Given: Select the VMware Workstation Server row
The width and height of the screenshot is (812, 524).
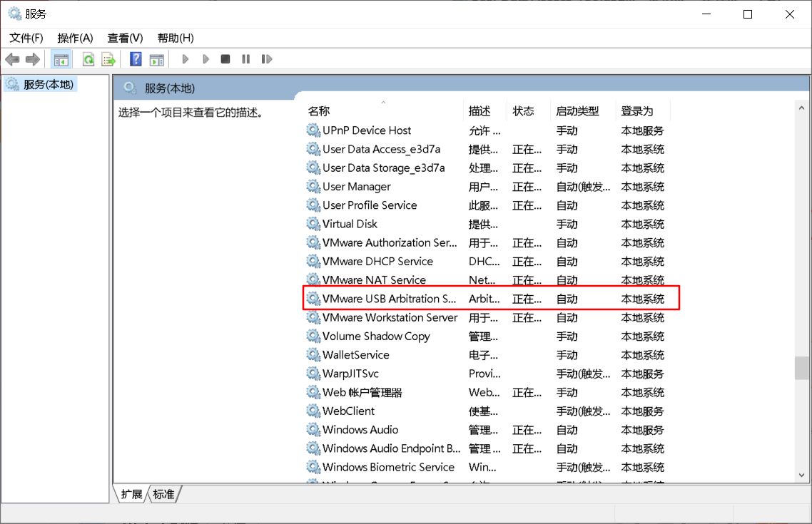Looking at the screenshot, I should [x=486, y=317].
